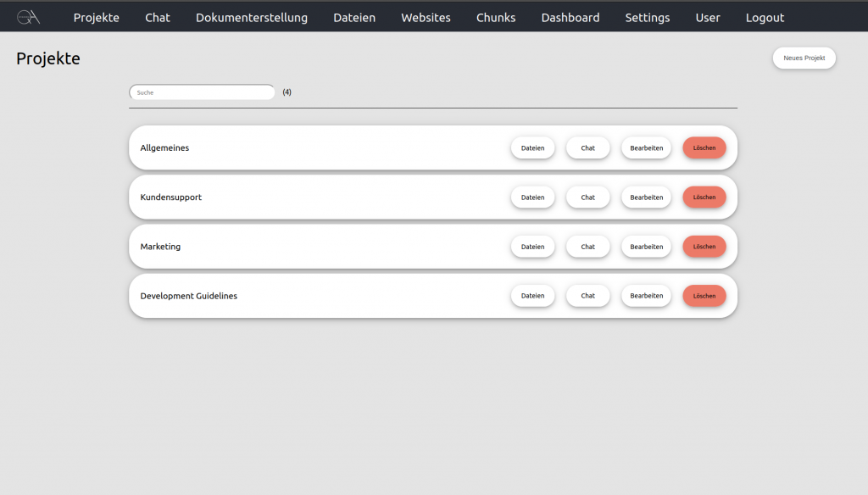Delete the Allgemeines project
Viewport: 868px width, 495px height.
point(704,147)
